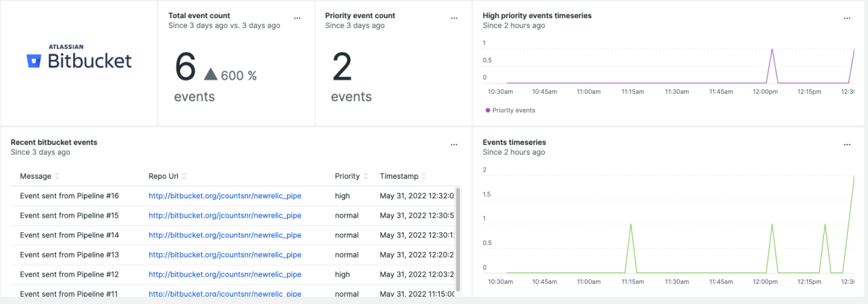This screenshot has height=304, width=868.
Task: Open High priority events timeseries options menu
Action: [x=847, y=18]
